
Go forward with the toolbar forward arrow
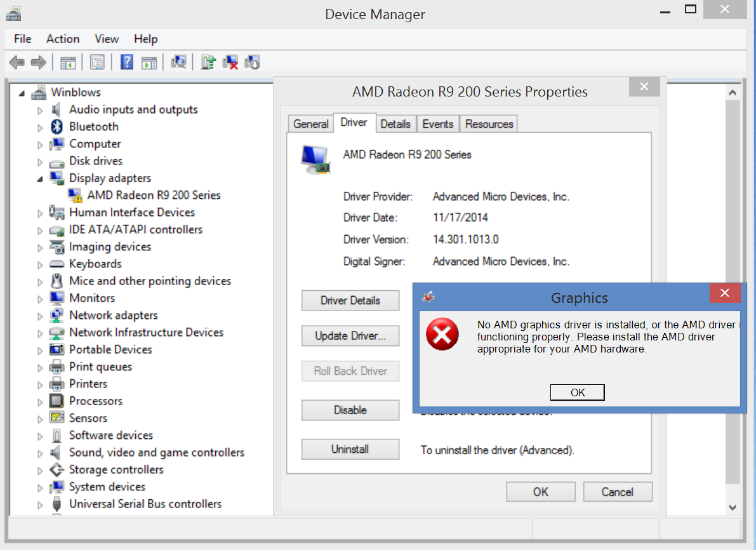click(39, 62)
